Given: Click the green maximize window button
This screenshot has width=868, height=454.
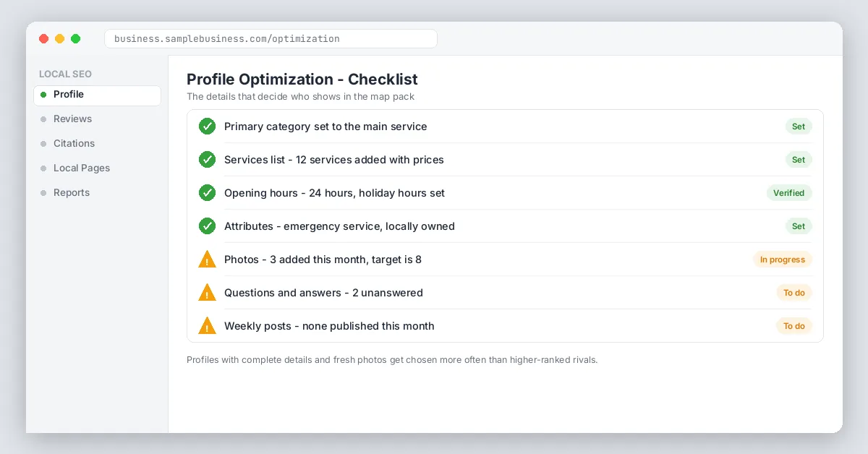Looking at the screenshot, I should 76,39.
